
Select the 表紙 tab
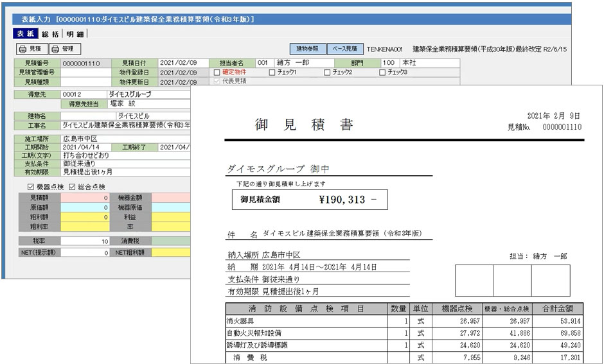(x=25, y=34)
